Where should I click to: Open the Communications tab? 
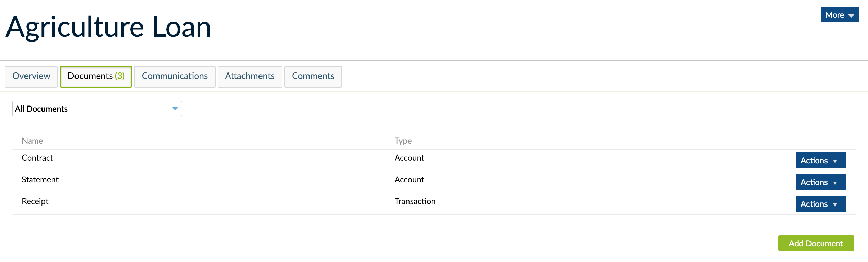174,77
